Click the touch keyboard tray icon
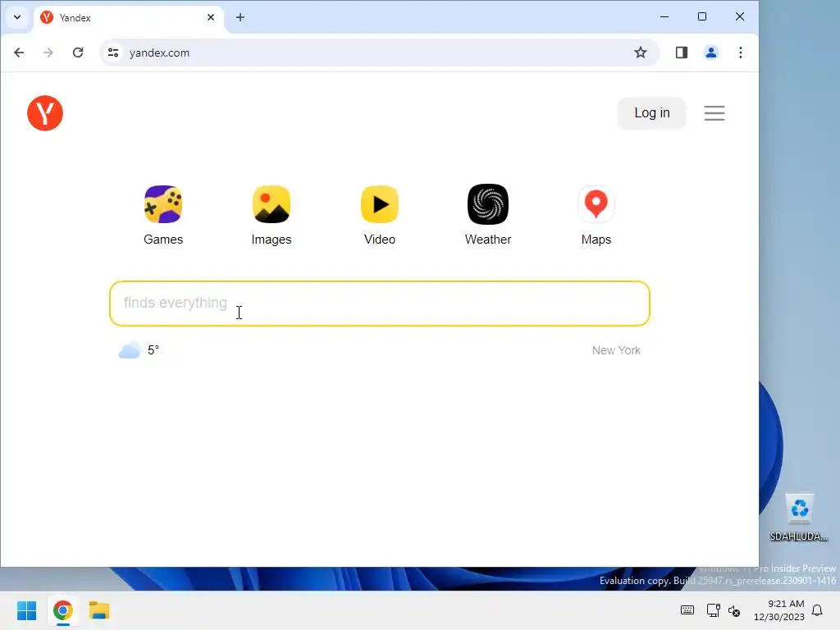This screenshot has width=840, height=630. pyautogui.click(x=687, y=610)
